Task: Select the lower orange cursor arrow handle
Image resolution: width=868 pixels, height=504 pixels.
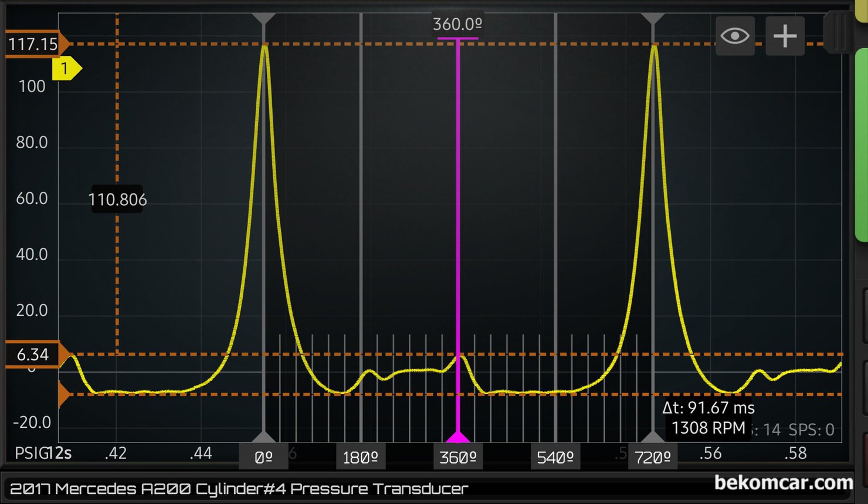Action: 64,394
